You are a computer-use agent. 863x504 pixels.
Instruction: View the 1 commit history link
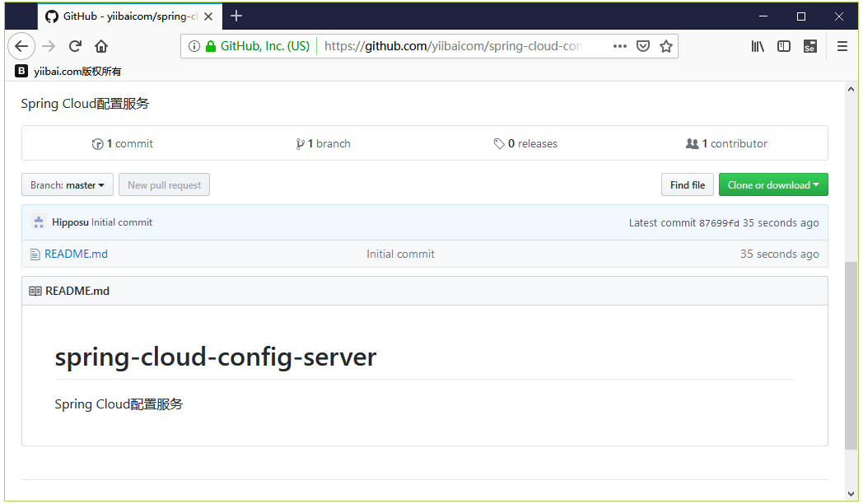pyautogui.click(x=122, y=143)
